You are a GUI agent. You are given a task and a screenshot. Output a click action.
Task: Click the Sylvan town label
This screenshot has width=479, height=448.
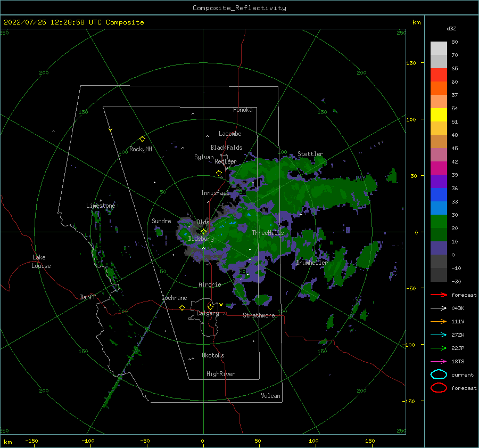click(x=204, y=157)
